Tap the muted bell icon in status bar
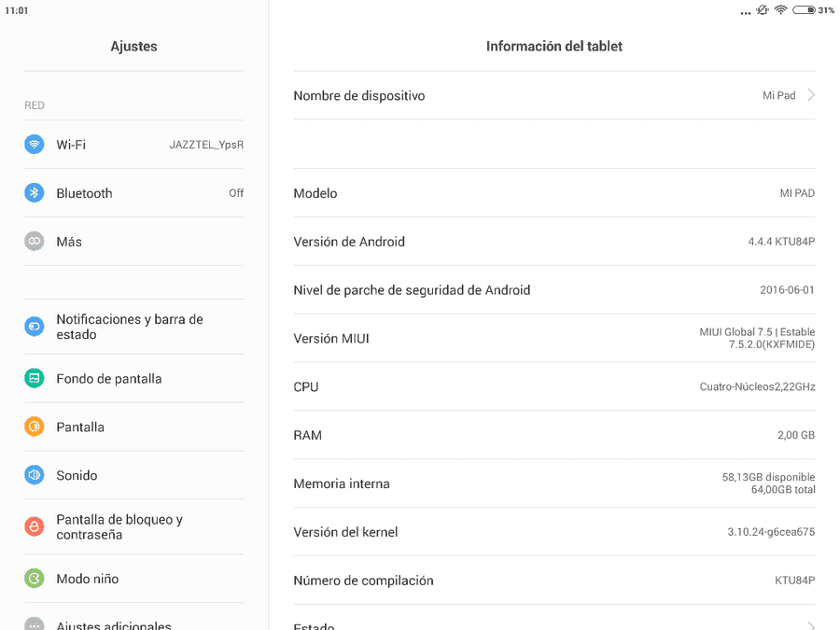Image resolution: width=840 pixels, height=630 pixels. [763, 9]
